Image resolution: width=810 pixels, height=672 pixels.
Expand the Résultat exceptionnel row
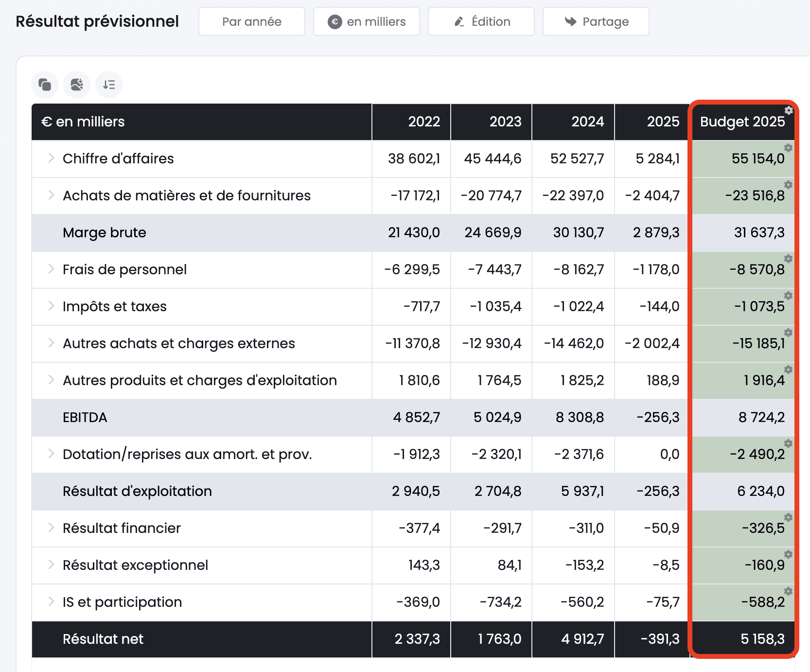coord(51,565)
